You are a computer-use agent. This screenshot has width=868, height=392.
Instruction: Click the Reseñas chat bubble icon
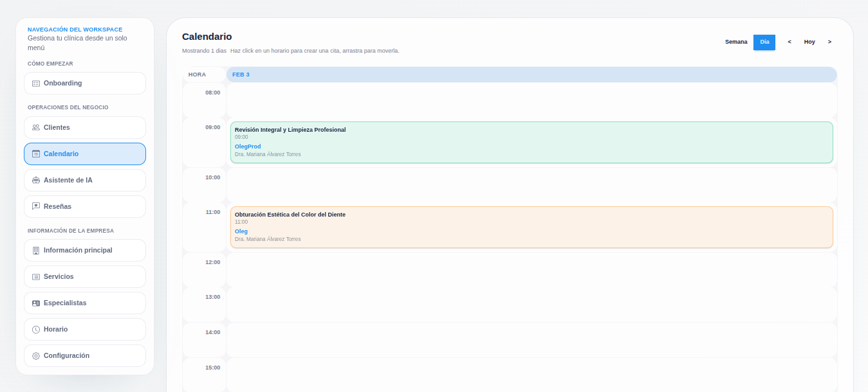[36, 207]
